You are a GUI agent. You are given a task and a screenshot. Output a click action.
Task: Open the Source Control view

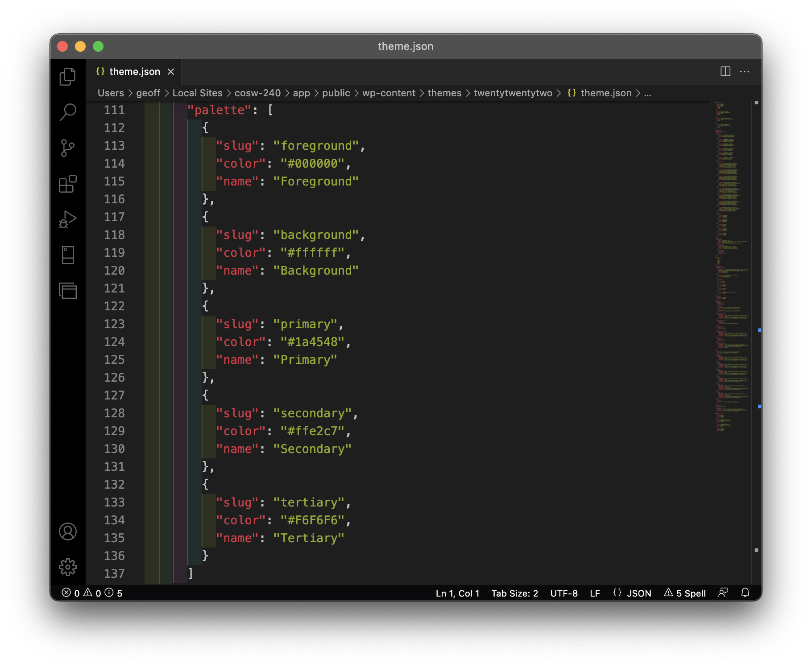pyautogui.click(x=68, y=148)
